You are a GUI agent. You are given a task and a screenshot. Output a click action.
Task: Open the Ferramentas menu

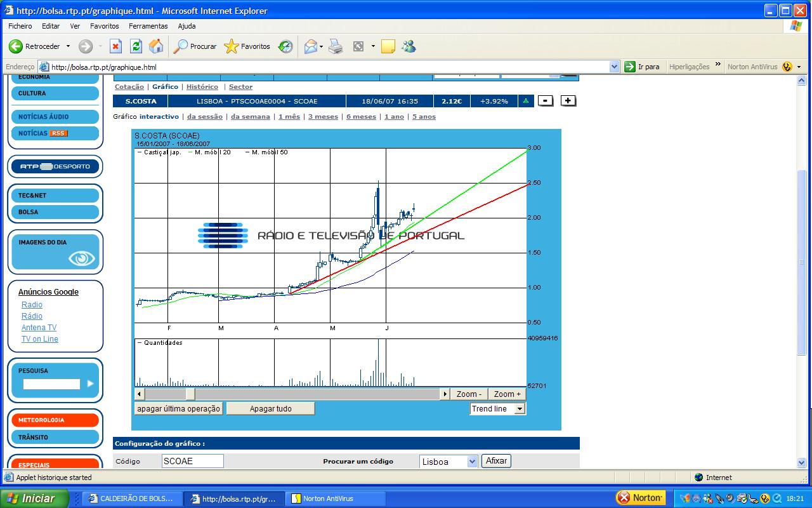point(148,26)
